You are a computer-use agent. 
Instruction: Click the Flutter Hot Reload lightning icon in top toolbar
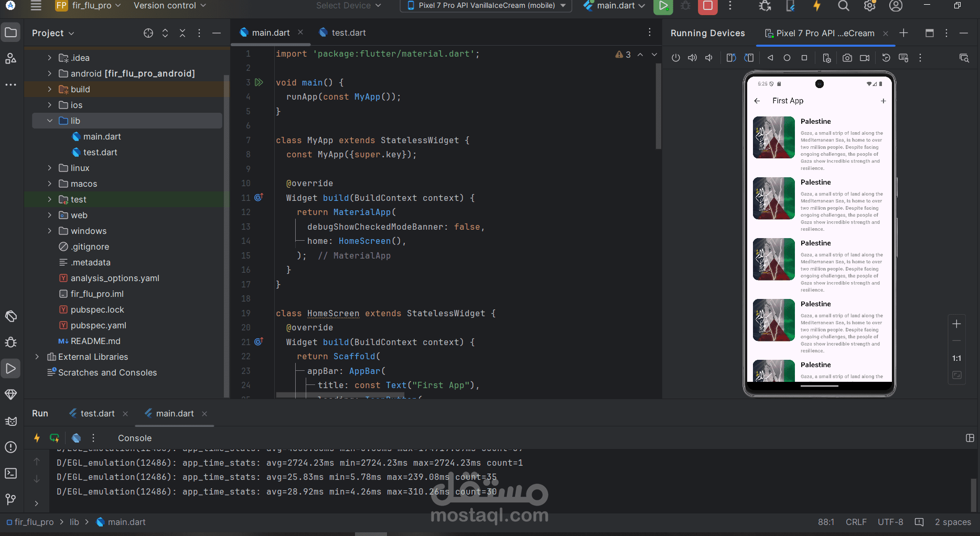[817, 6]
